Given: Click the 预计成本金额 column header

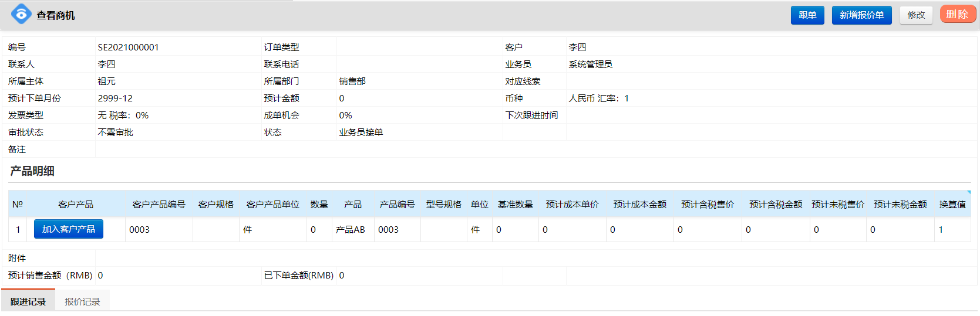Looking at the screenshot, I should (639, 205).
